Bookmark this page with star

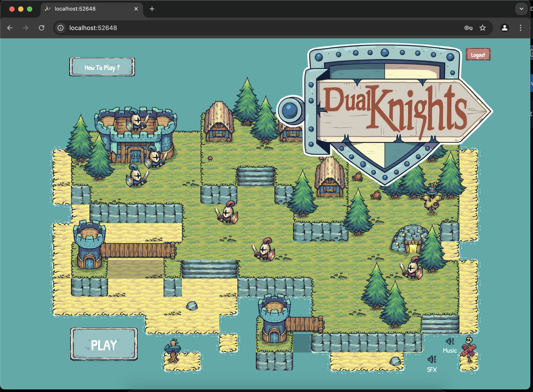pyautogui.click(x=482, y=28)
